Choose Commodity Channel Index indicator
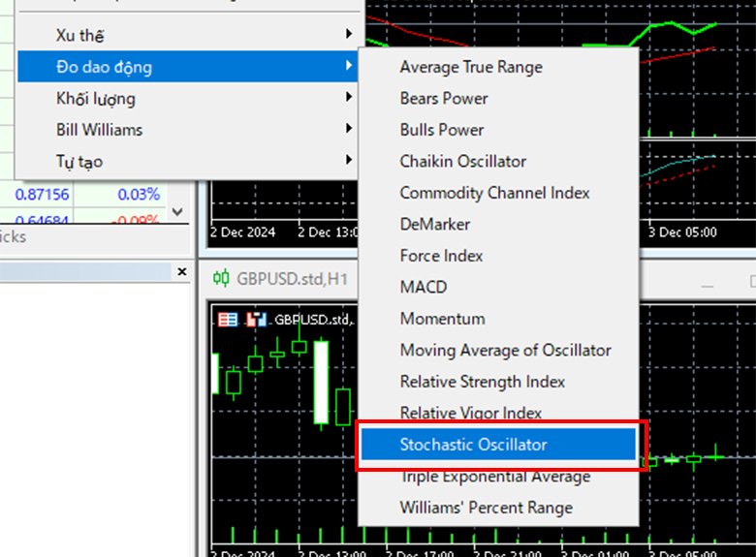The height and width of the screenshot is (557, 756). [x=498, y=193]
